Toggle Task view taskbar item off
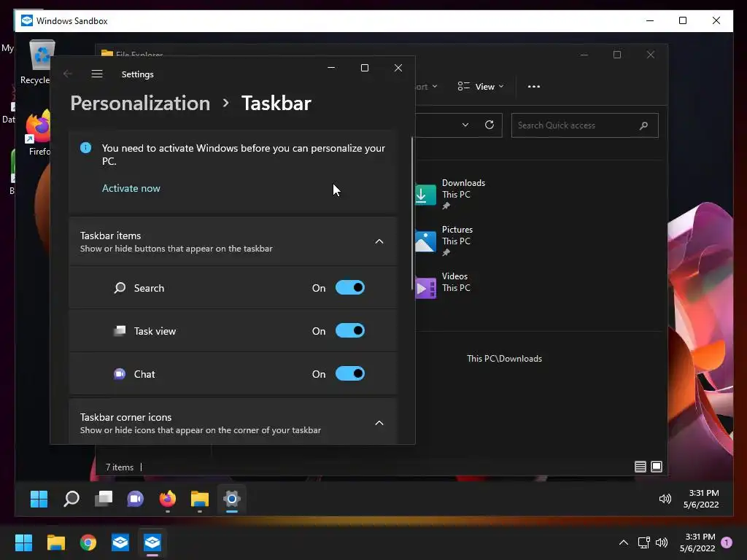The image size is (747, 560). [x=350, y=330]
